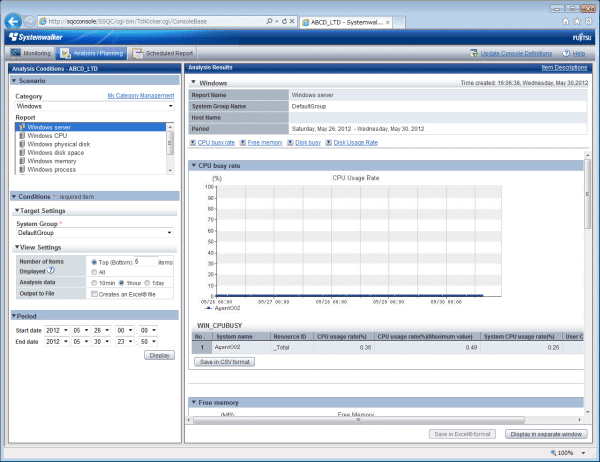Open the browser favorites star icon
The image size is (600, 462).
tap(577, 21)
